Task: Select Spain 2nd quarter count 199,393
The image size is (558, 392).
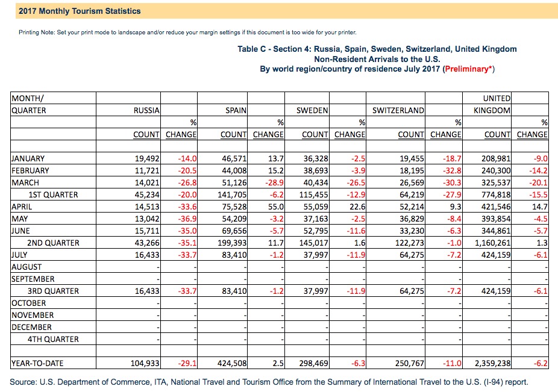Action: (232, 243)
